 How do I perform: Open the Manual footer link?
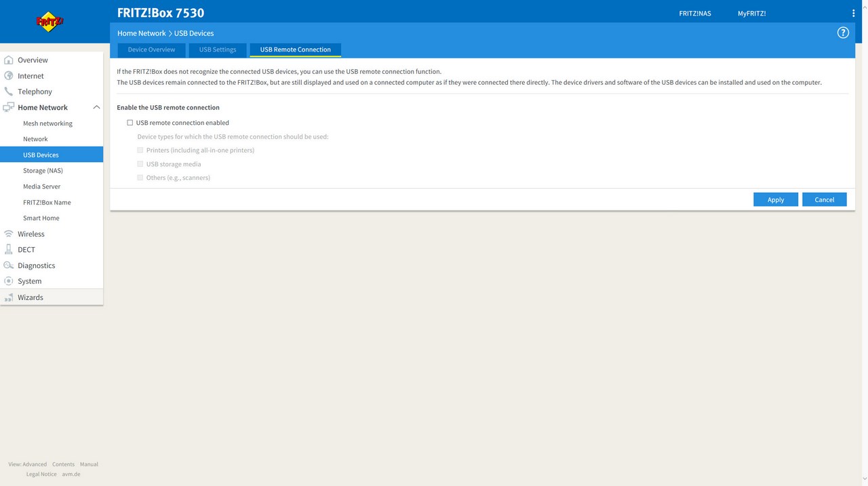(89, 464)
